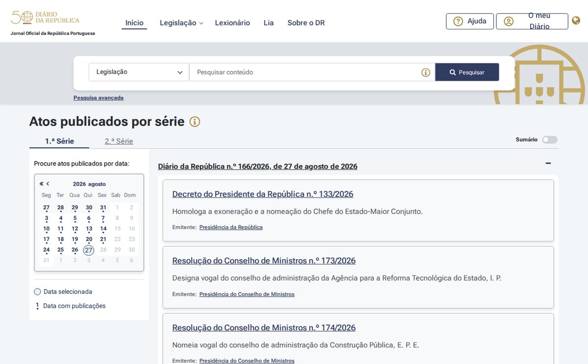Go back one year in calendar
588x364 pixels.
[42, 184]
